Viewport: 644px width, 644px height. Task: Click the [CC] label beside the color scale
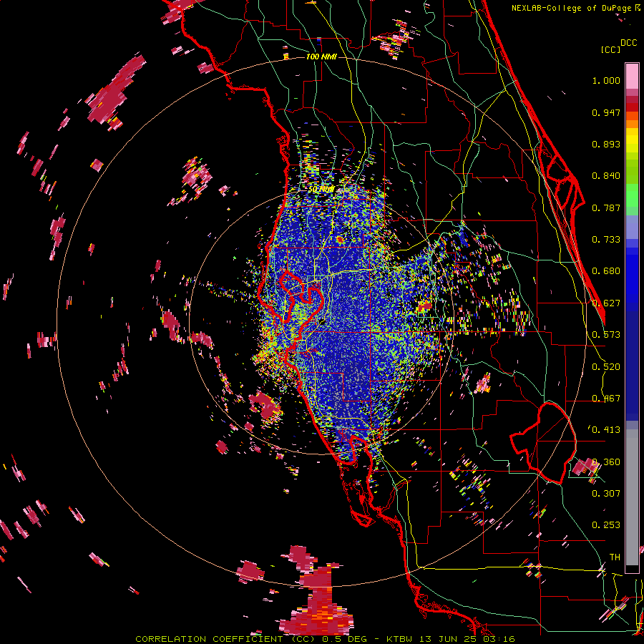point(610,49)
